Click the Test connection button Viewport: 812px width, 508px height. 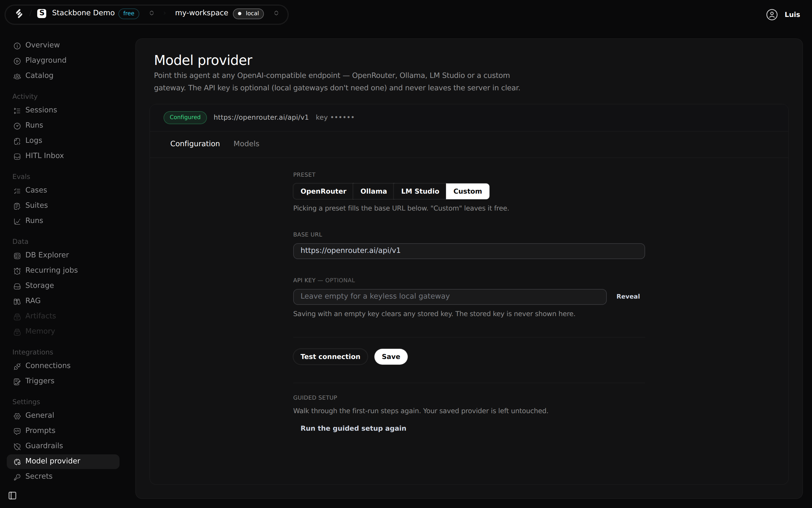(330, 357)
